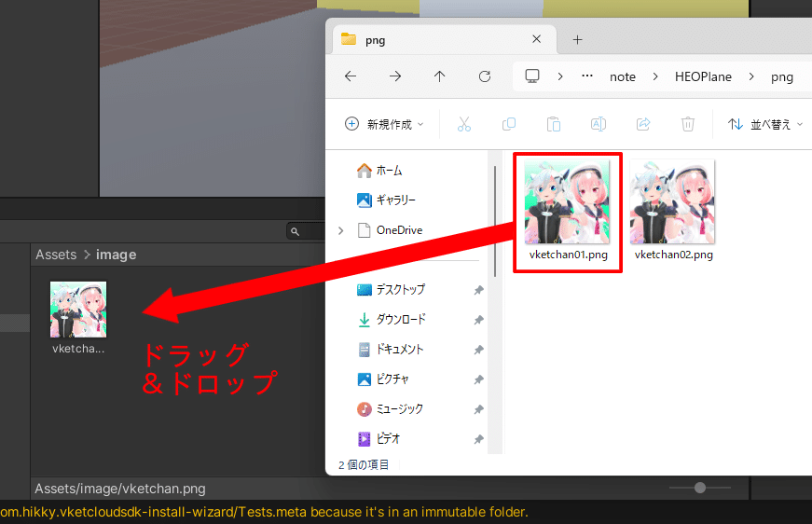Screen dimensions: 812x524
Task: Show hidden path segments via ellipsis
Action: pos(587,76)
